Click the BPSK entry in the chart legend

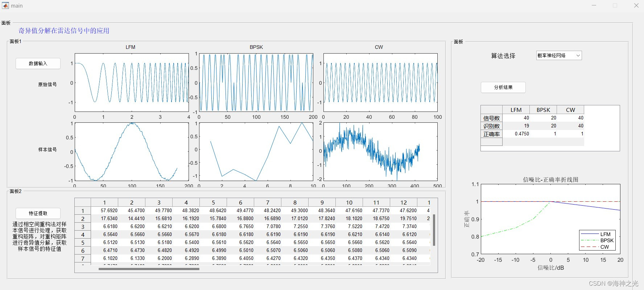[x=597, y=240]
